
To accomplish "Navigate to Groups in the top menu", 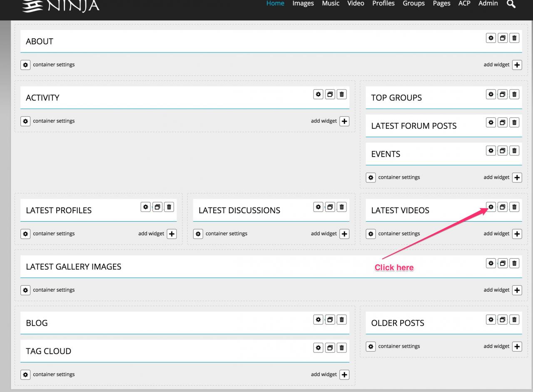I will tap(413, 4).
